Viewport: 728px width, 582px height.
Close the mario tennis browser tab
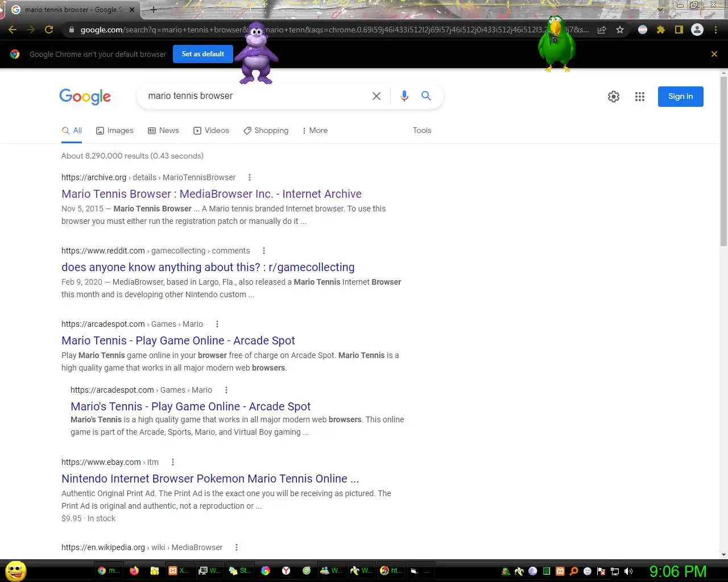point(132,10)
